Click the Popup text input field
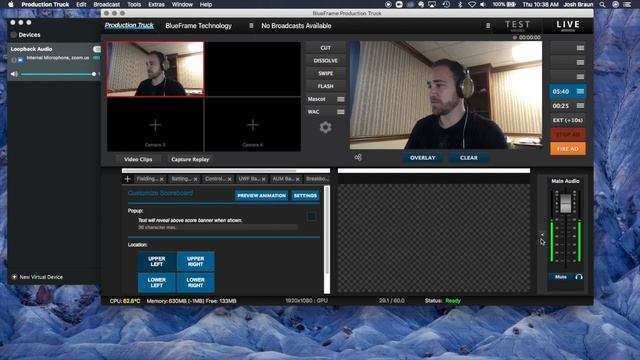Image resolution: width=640 pixels, height=360 pixels. click(218, 227)
